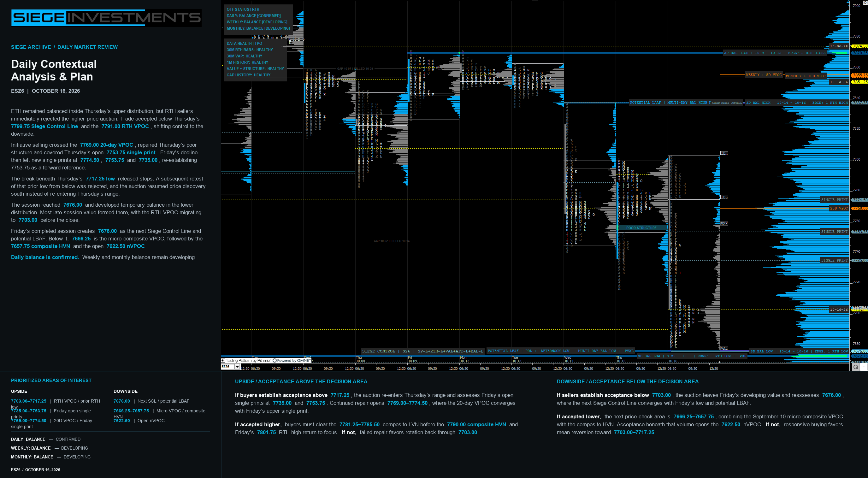Select 7703.00–7717.25 in the mean reversion sentence
868x478 pixels.
(x=634, y=433)
